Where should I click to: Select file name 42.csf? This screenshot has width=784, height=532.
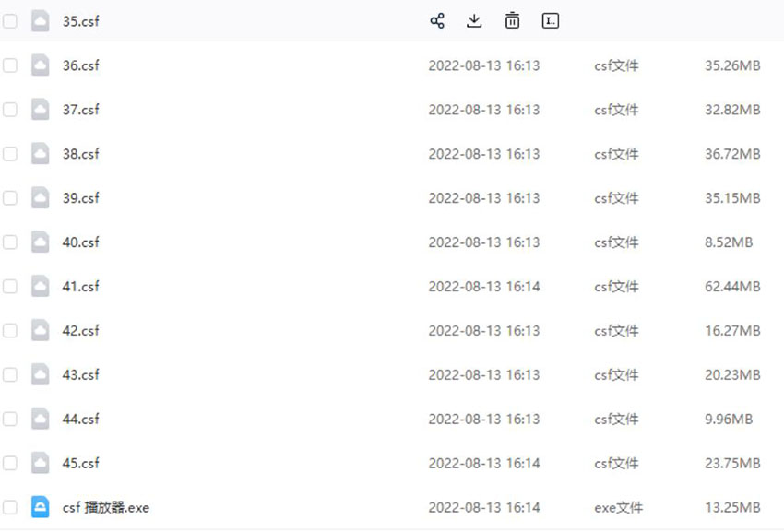click(x=80, y=330)
